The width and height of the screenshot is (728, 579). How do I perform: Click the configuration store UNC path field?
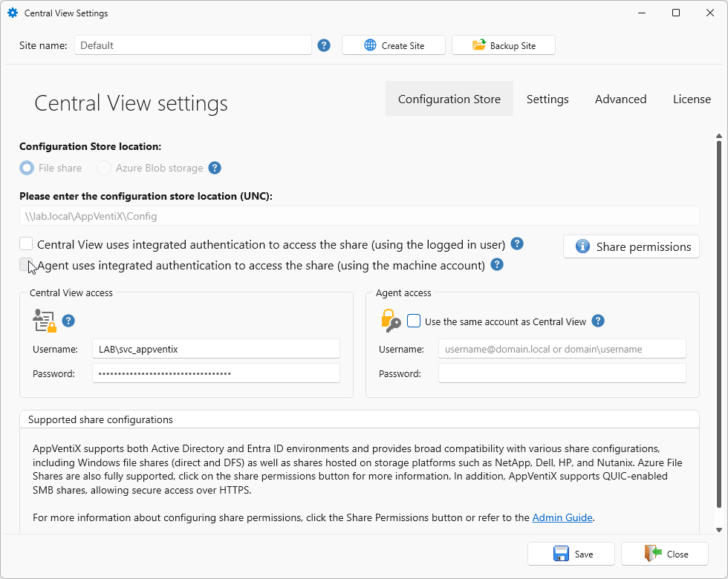[360, 216]
